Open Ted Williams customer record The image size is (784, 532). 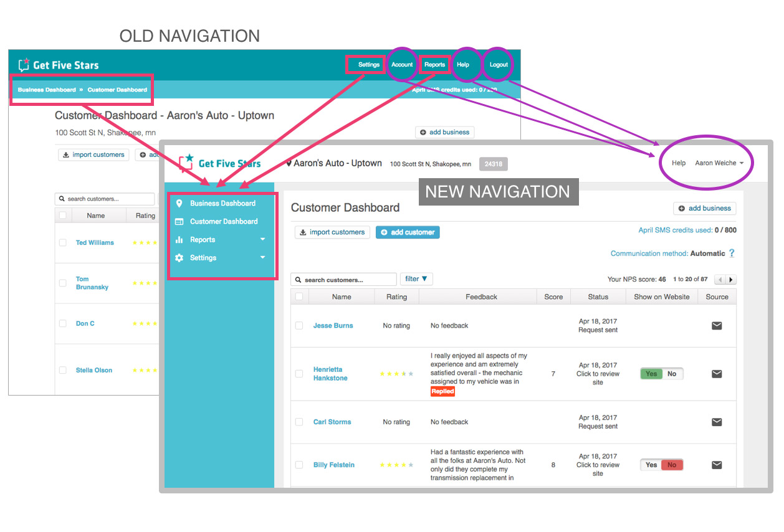(x=95, y=242)
